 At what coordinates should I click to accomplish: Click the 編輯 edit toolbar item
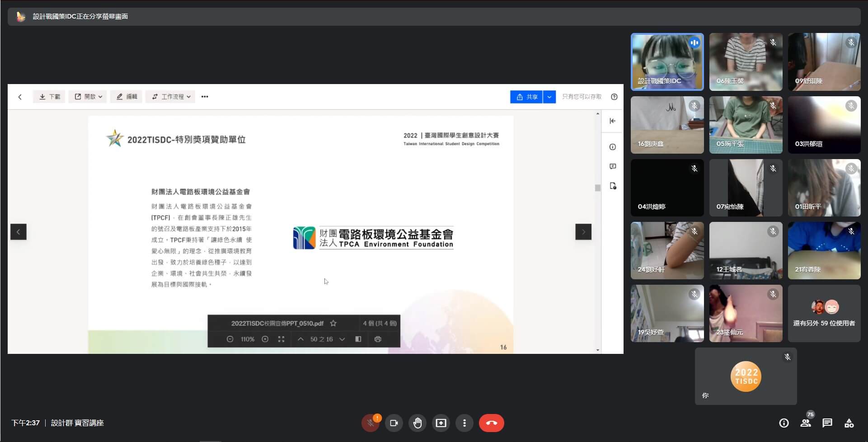tap(127, 97)
